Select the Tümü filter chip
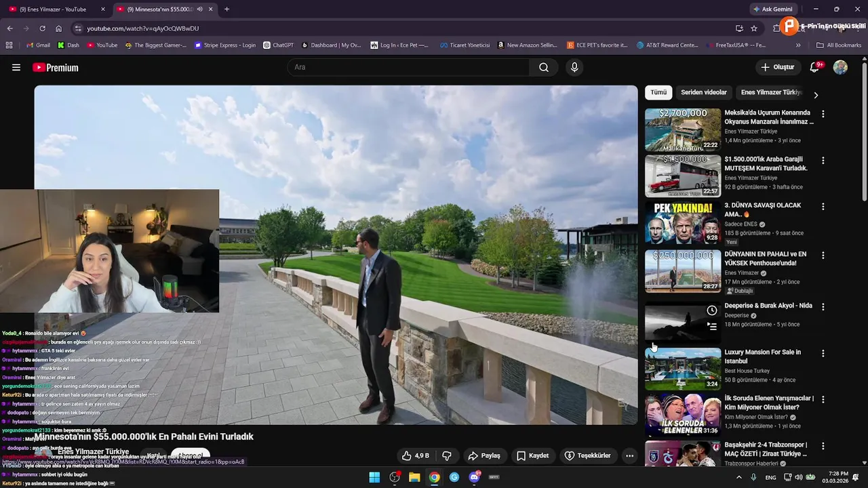The width and height of the screenshot is (868, 488). [658, 92]
